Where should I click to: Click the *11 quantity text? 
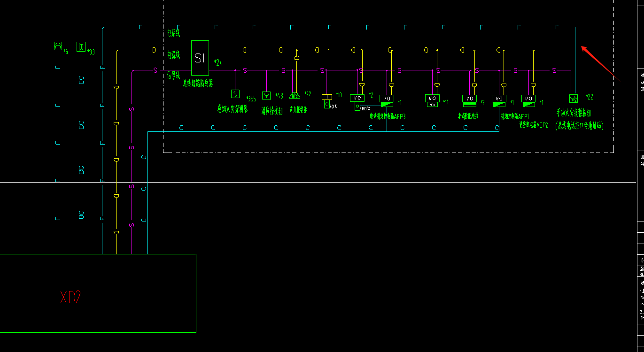point(446,102)
